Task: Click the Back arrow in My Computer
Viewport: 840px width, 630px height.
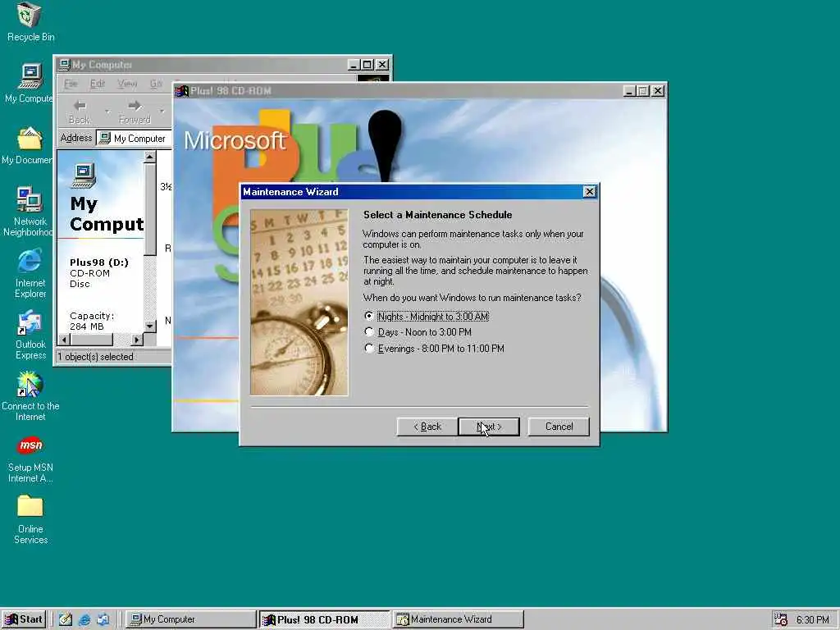Action: coord(80,112)
